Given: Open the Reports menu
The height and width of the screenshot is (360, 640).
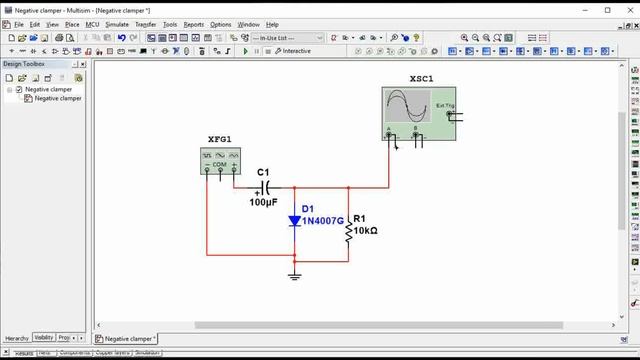Looking at the screenshot, I should point(193,24).
